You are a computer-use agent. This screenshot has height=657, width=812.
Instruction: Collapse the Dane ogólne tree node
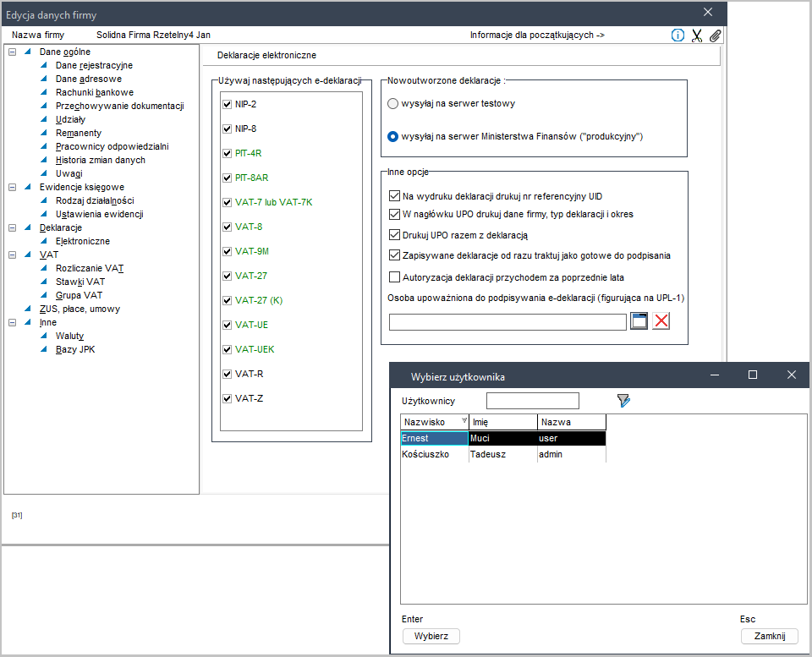tap(13, 52)
